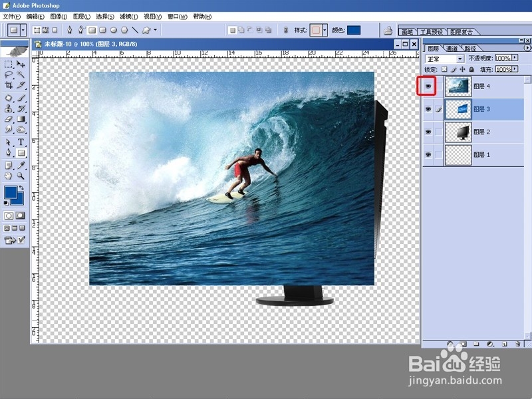
Task: Select the Move tool
Action: click(21, 63)
